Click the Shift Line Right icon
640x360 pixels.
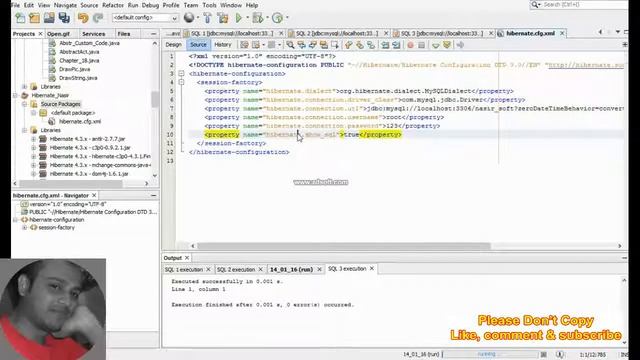click(x=396, y=45)
